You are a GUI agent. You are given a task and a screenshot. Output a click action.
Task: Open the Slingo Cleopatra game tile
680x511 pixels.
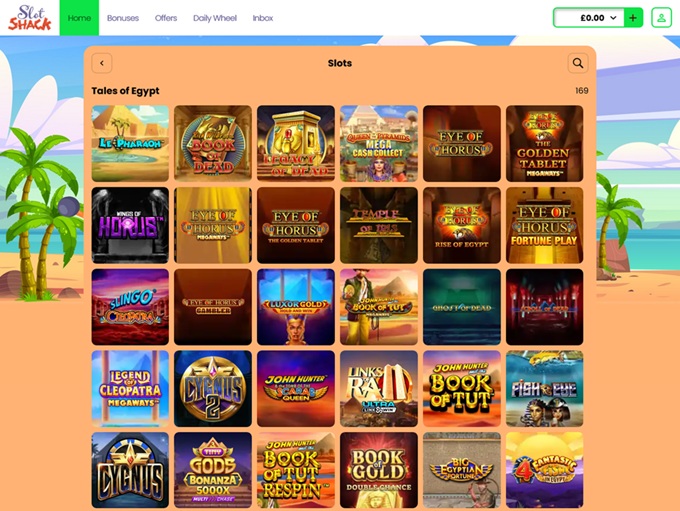tap(130, 307)
